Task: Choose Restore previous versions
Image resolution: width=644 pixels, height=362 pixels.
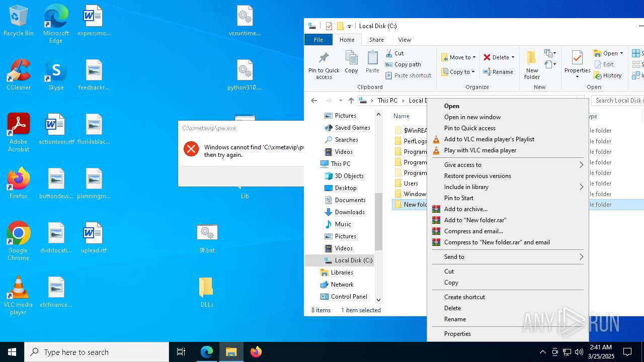Action: point(508,176)
